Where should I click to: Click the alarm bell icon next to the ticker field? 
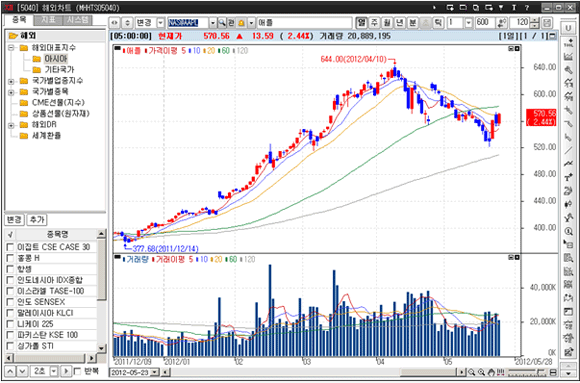coord(241,23)
